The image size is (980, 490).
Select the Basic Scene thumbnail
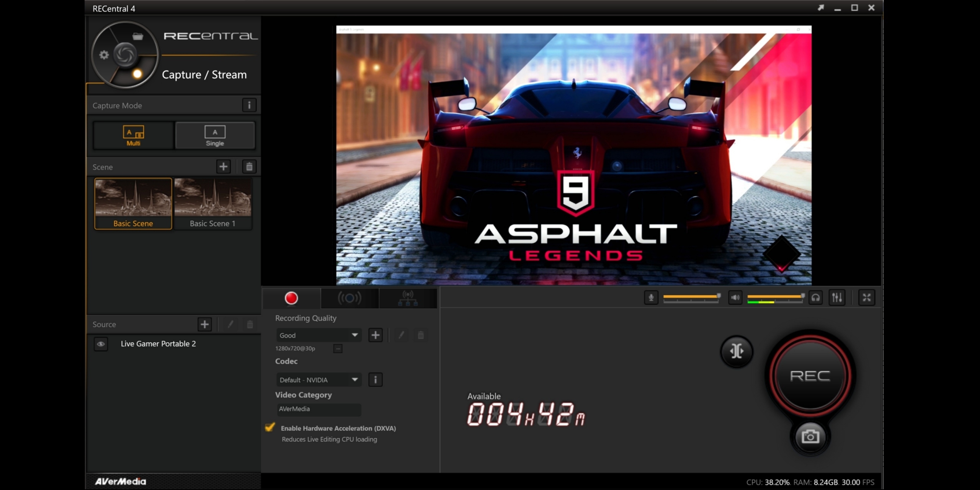click(x=133, y=204)
